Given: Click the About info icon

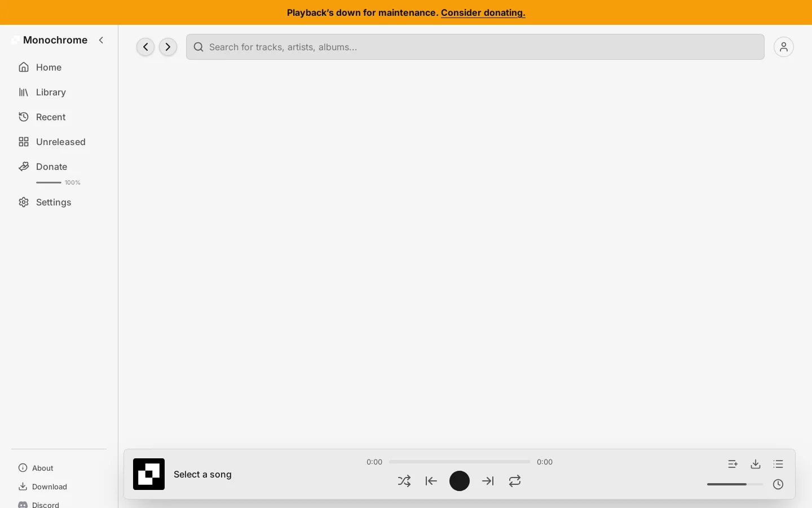Looking at the screenshot, I should point(23,468).
